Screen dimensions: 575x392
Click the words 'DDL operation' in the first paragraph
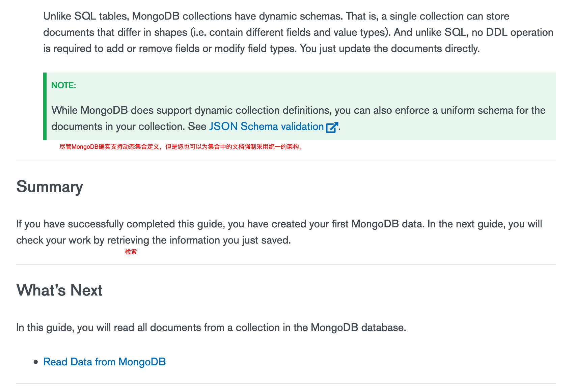click(520, 32)
